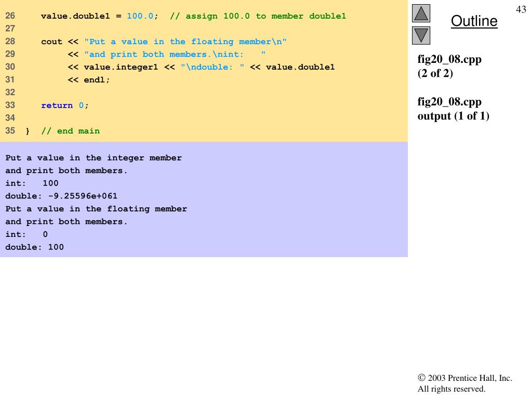Viewport: 532px width, 399px height.
Task: Click the 'All rights reserved.' text
Action: point(451,389)
